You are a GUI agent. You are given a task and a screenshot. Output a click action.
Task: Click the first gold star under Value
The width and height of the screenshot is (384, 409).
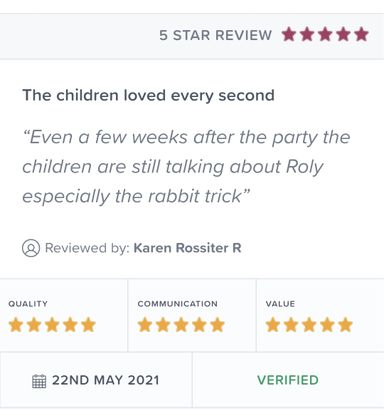tap(273, 325)
